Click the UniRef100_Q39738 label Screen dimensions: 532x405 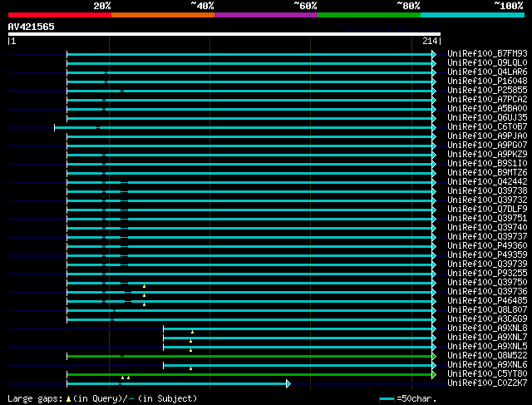[x=487, y=191]
